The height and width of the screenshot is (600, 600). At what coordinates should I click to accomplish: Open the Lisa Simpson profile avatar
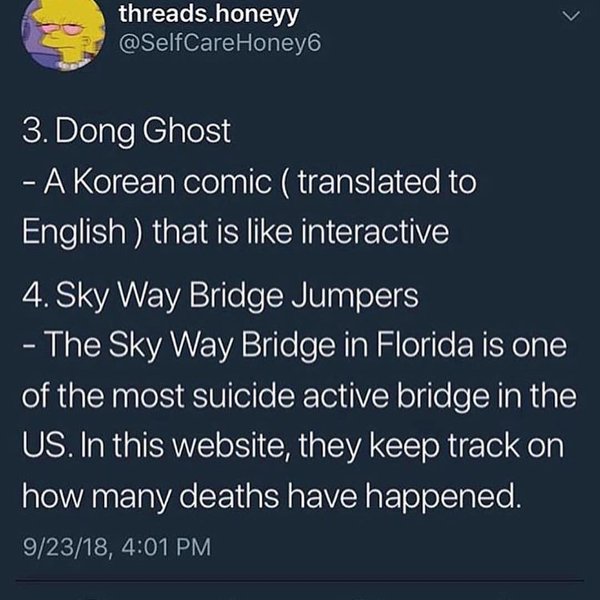point(63,34)
